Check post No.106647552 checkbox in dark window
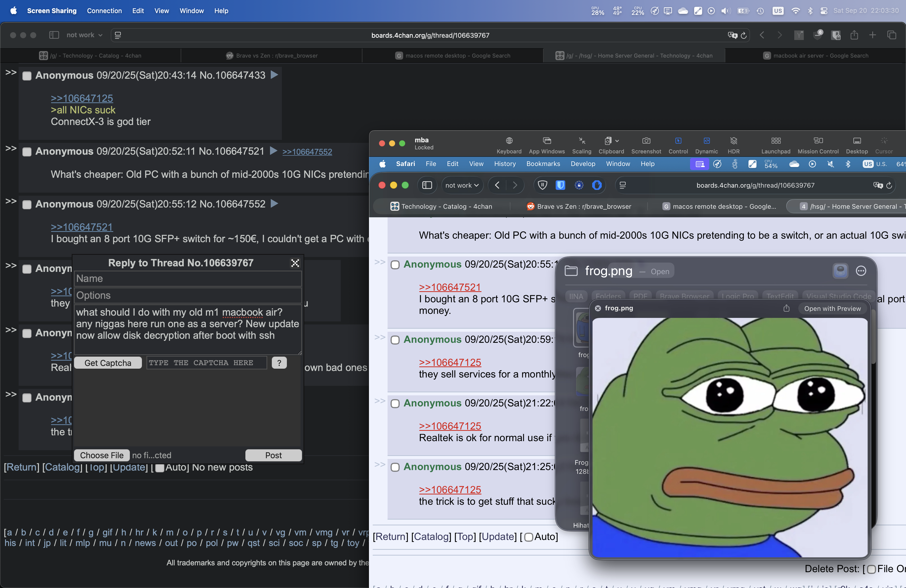906x588 pixels. click(x=27, y=205)
